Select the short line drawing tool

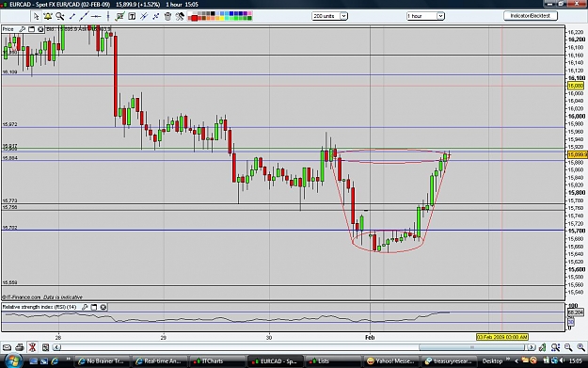[72, 16]
